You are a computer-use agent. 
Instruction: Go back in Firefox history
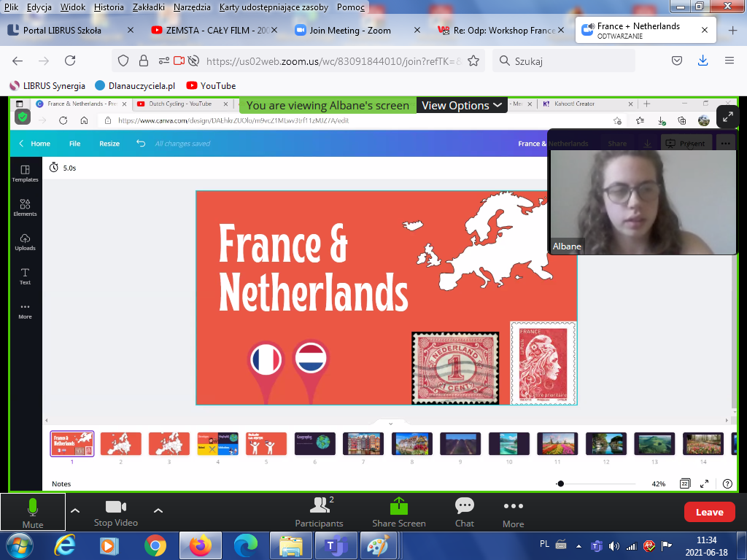[18, 61]
